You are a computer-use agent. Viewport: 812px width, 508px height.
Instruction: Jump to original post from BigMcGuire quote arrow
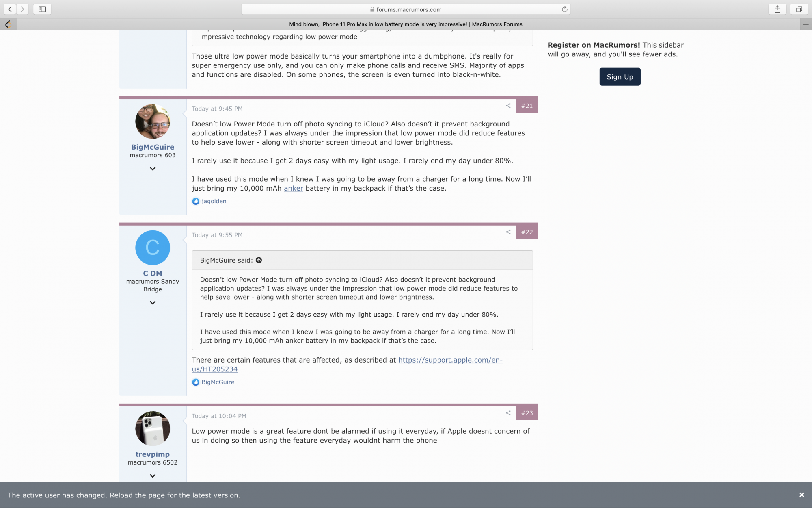pos(259,260)
